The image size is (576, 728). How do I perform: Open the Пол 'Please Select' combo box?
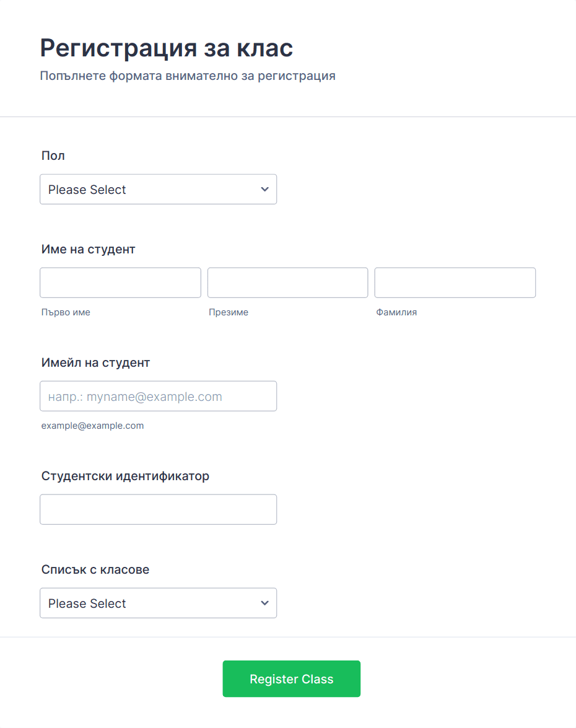(x=159, y=190)
